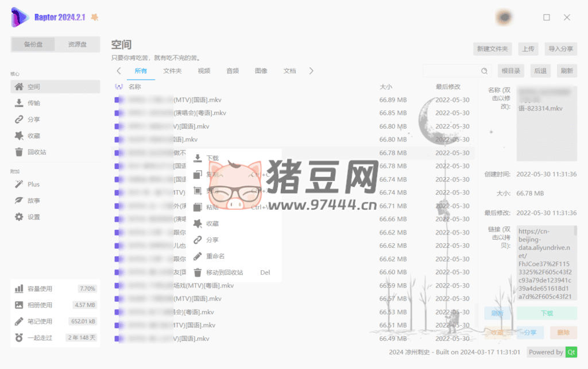Switch to the 备份盘 drive toggle

click(x=33, y=44)
